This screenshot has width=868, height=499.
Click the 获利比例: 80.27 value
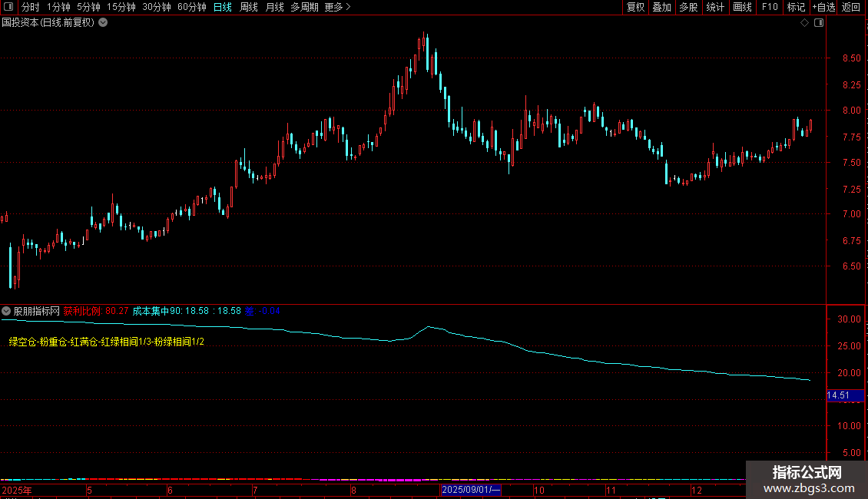[96, 311]
